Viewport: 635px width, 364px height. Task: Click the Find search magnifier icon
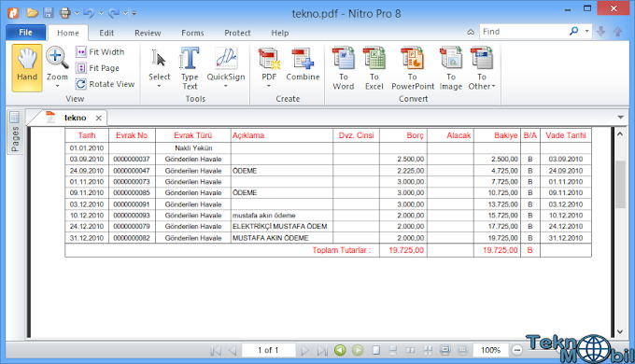pos(574,31)
